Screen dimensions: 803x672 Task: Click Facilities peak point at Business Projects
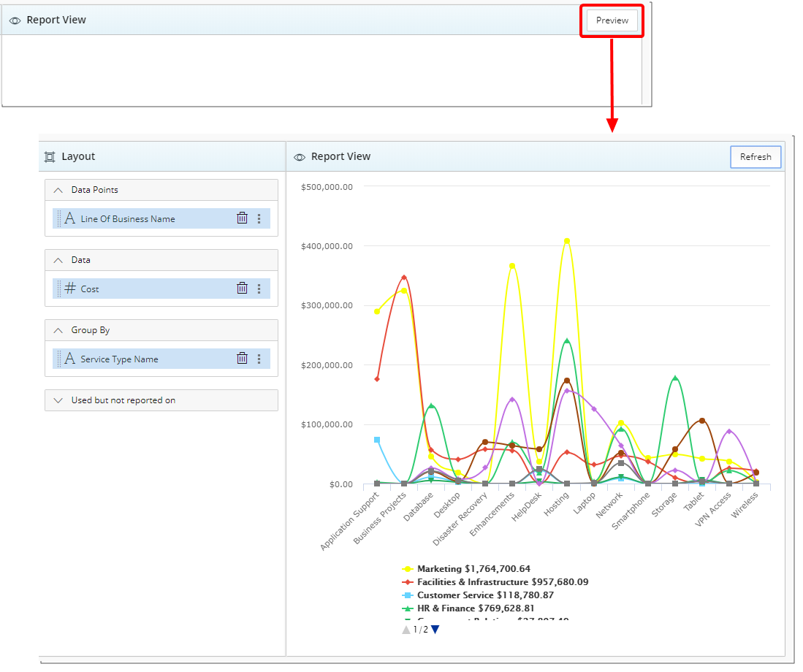pos(404,278)
